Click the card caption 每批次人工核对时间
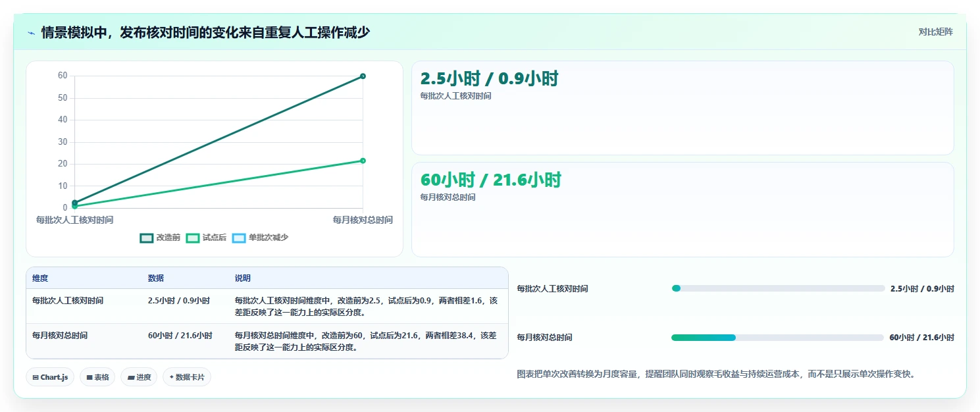The image size is (980, 412). [x=455, y=96]
